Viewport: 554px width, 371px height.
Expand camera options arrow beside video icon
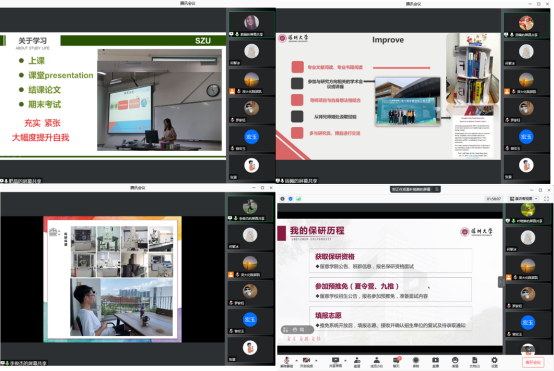(316, 360)
